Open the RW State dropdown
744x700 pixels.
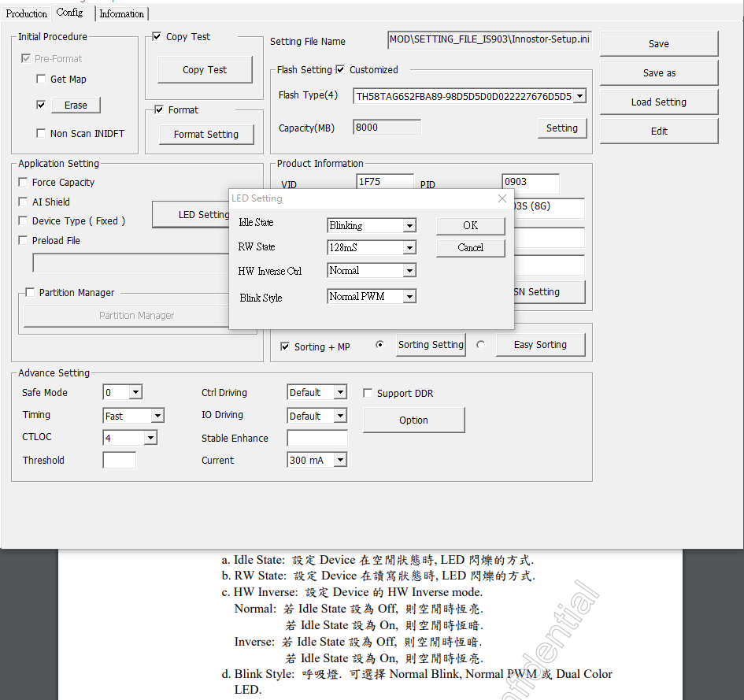pos(409,247)
